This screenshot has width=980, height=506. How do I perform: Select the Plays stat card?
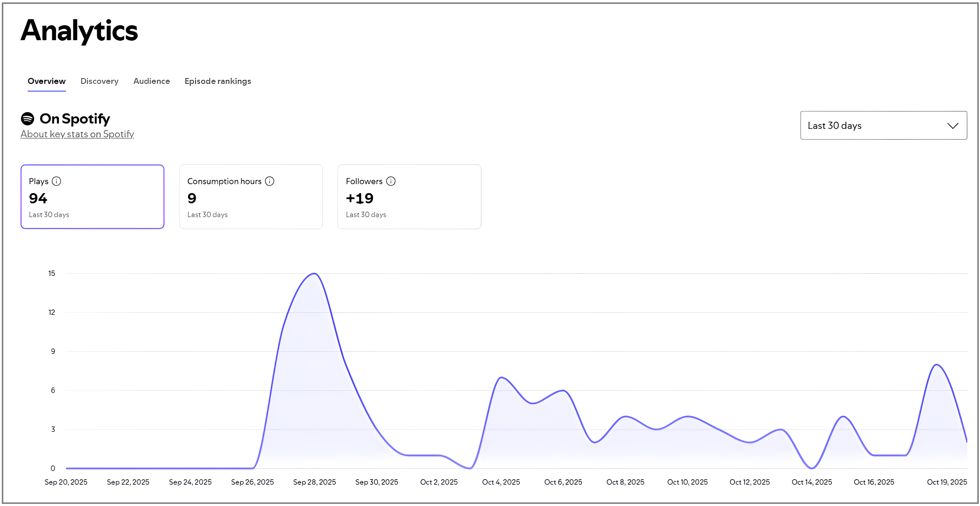point(92,196)
